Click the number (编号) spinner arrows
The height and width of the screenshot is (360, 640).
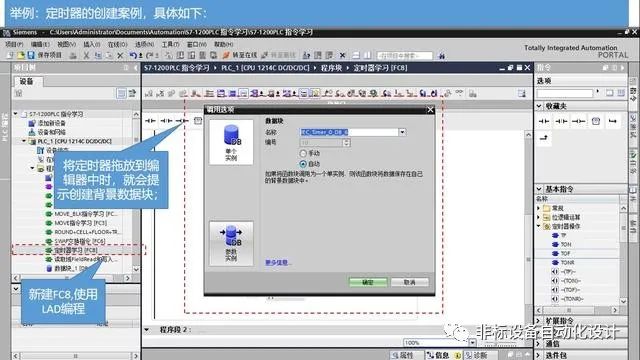pos(347,142)
